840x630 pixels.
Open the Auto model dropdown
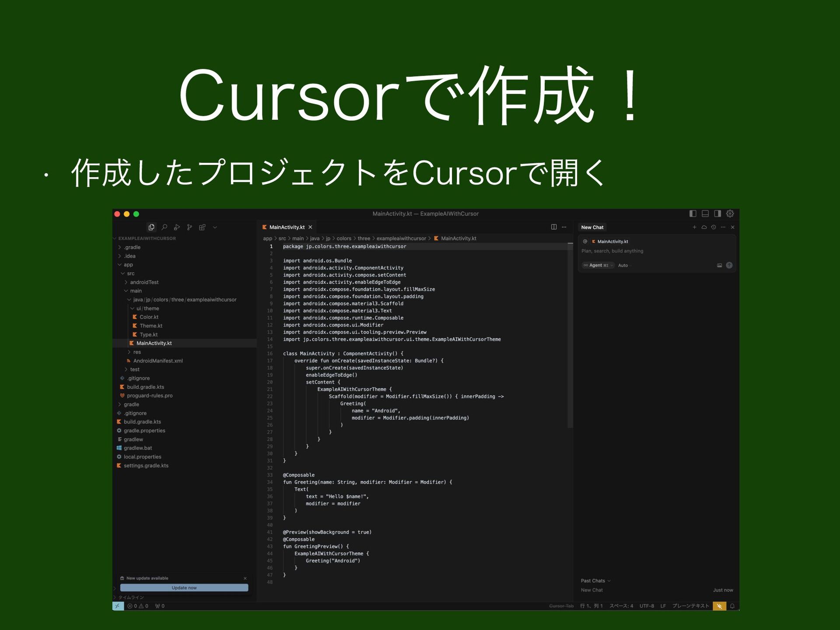point(624,265)
